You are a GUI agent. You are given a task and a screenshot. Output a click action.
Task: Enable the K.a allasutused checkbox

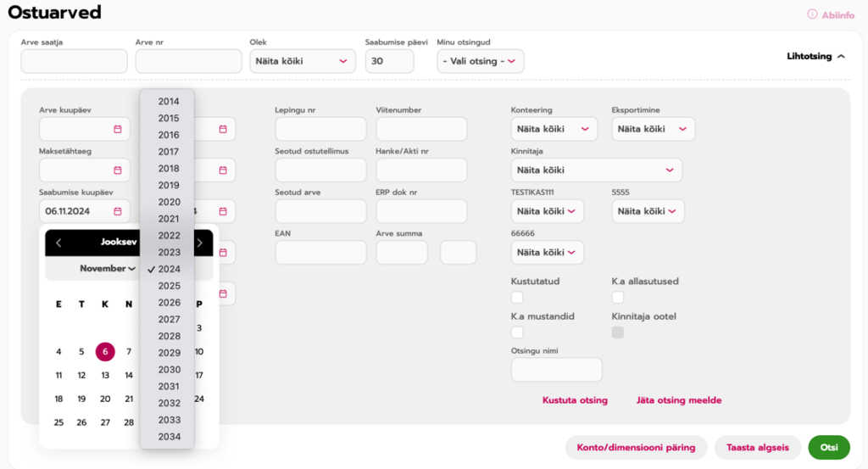[618, 297]
